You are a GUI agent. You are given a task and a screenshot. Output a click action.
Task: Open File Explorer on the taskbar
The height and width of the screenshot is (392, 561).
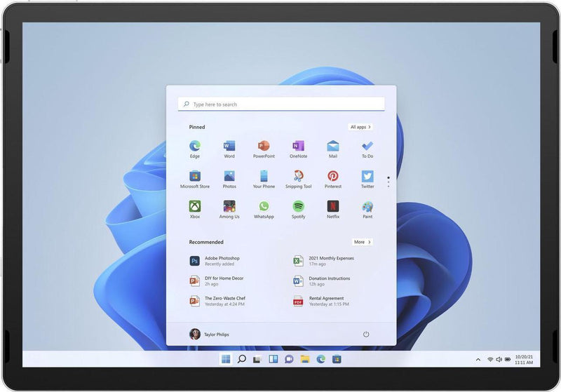pyautogui.click(x=305, y=359)
